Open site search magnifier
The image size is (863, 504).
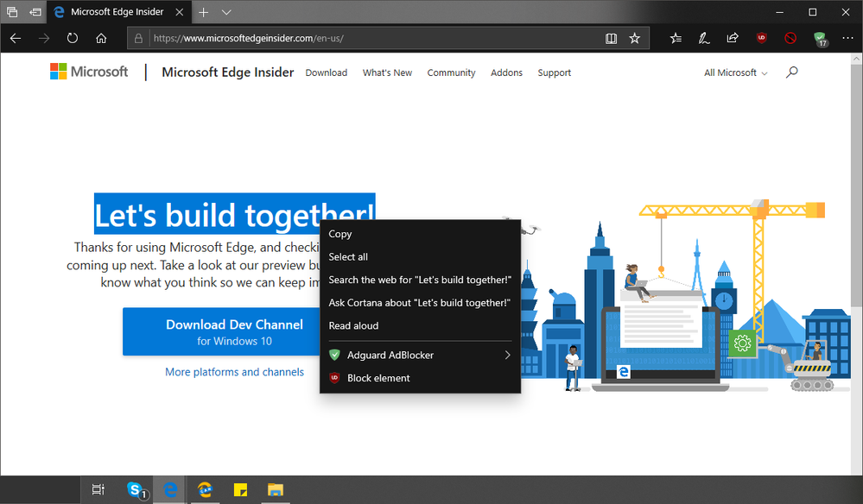pos(791,72)
